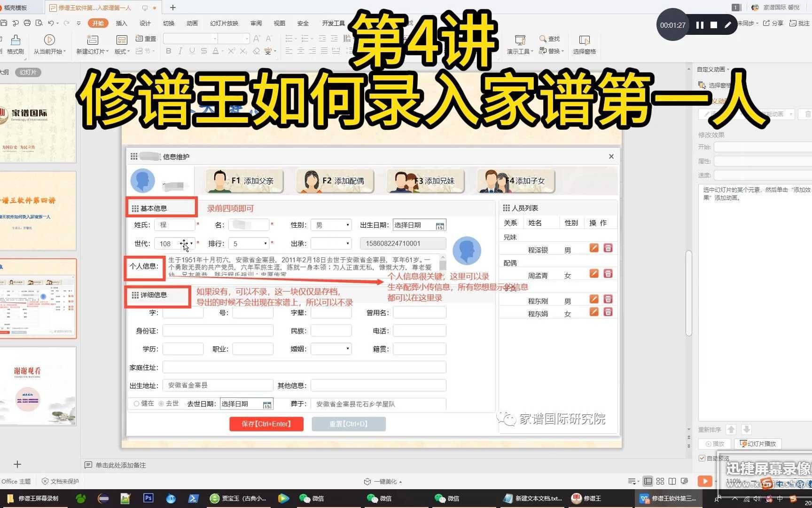The height and width of the screenshot is (508, 812).
Task: Click the Comment (批注) button
Action: pyautogui.click(x=800, y=23)
